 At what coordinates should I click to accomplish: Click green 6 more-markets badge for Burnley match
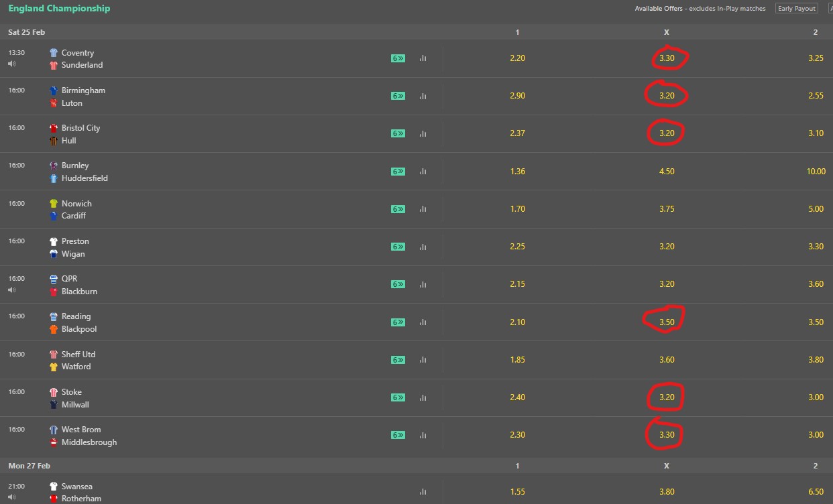(x=398, y=172)
